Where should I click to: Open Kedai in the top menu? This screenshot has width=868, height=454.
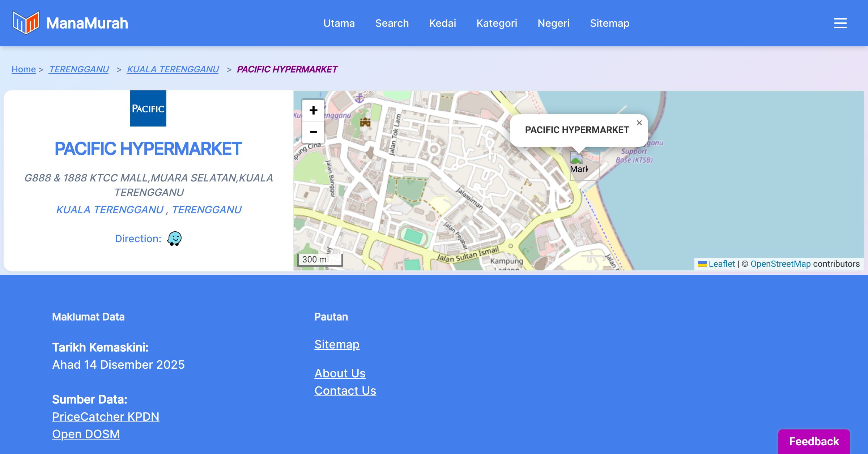click(442, 23)
